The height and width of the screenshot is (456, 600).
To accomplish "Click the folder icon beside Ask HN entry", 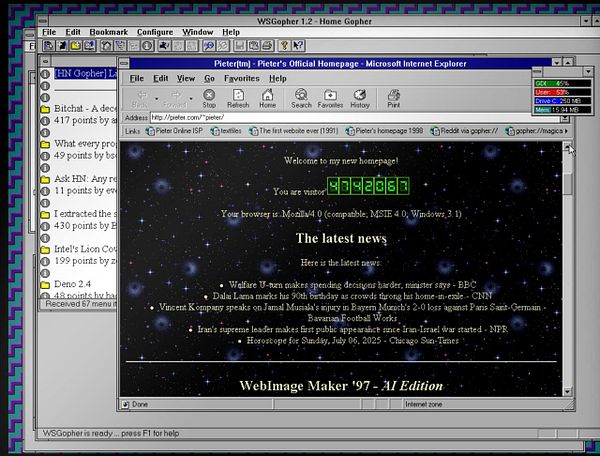I will point(45,179).
